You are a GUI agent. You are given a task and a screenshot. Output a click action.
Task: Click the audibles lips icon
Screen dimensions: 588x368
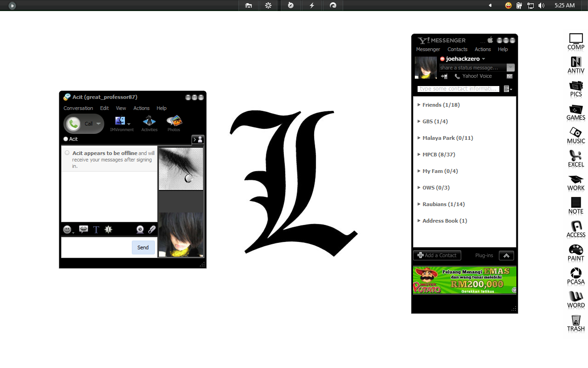click(x=84, y=229)
